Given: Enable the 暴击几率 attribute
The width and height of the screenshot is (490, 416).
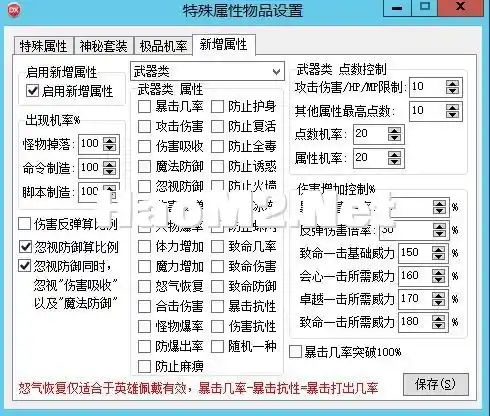Looking at the screenshot, I should 144,107.
